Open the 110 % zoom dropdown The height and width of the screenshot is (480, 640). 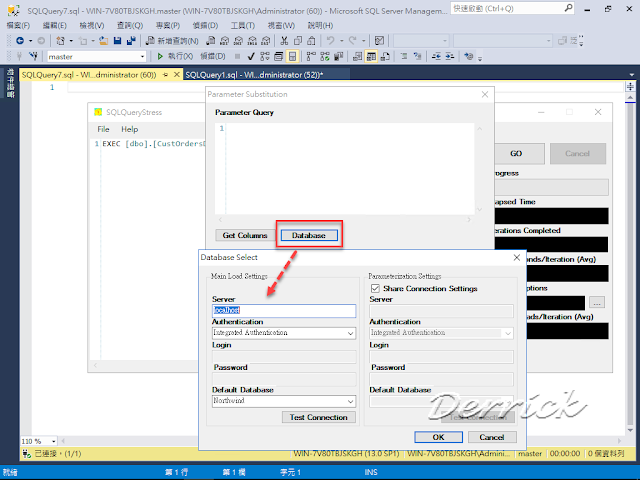pyautogui.click(x=53, y=441)
